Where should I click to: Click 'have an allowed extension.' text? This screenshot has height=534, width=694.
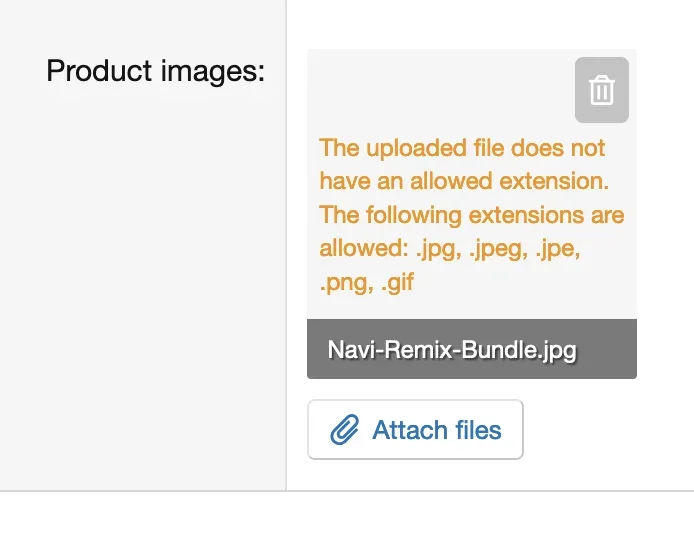(464, 181)
